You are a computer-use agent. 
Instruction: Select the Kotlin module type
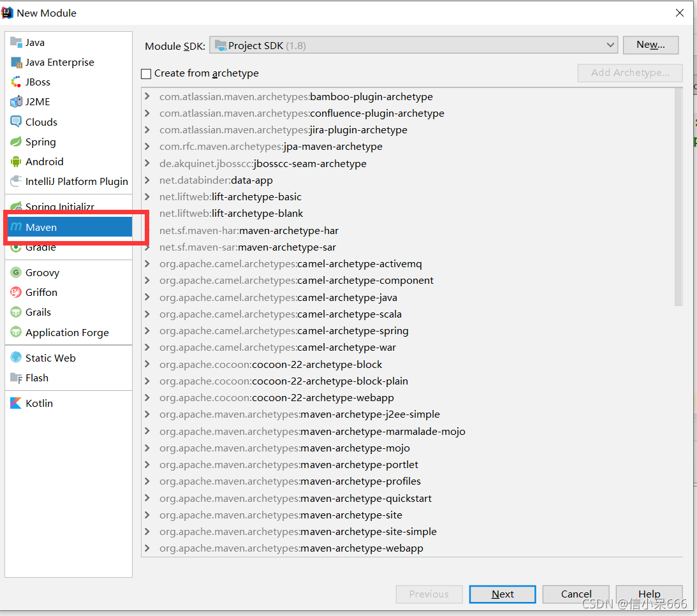[69, 403]
